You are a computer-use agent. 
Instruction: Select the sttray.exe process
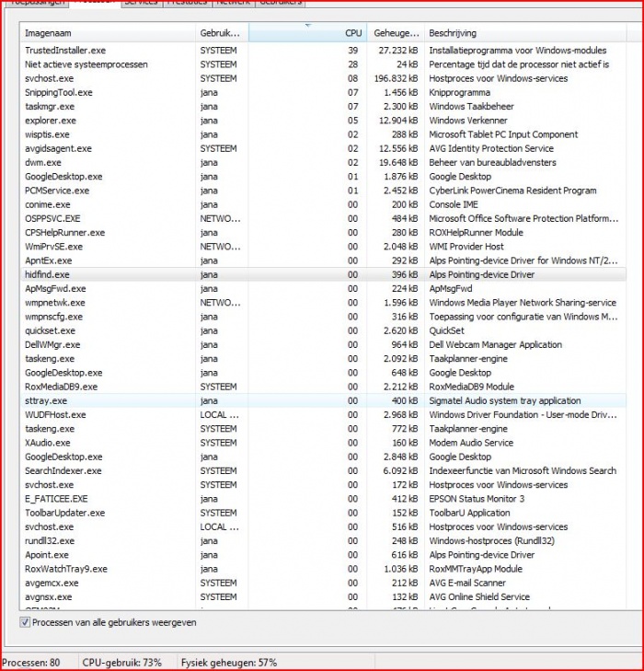[323, 401]
